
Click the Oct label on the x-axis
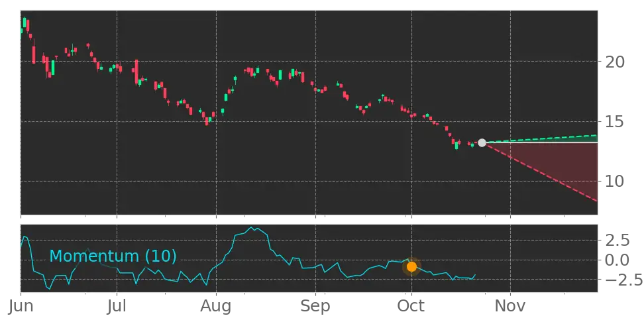411,307
